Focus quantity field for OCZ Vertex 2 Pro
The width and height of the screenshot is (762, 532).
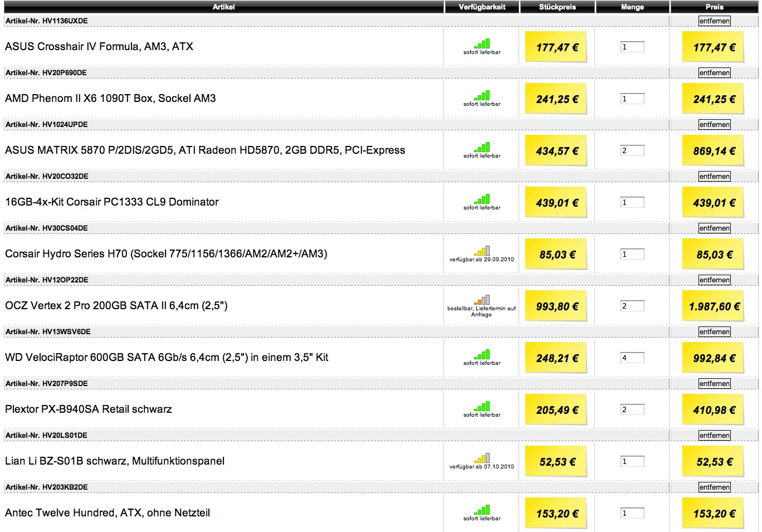coord(632,306)
